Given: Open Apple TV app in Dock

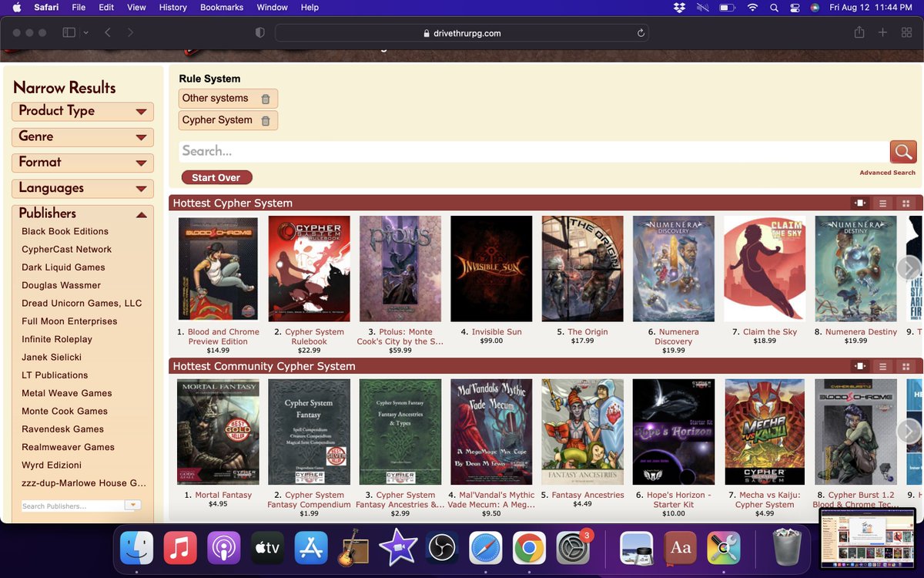Looking at the screenshot, I should 267,549.
